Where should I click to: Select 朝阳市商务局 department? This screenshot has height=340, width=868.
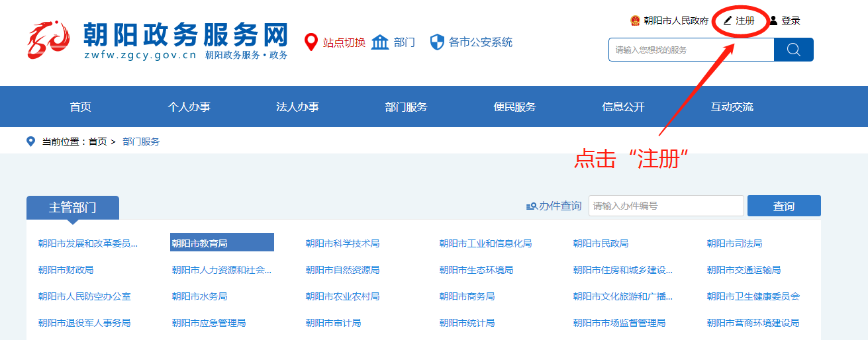click(x=467, y=296)
